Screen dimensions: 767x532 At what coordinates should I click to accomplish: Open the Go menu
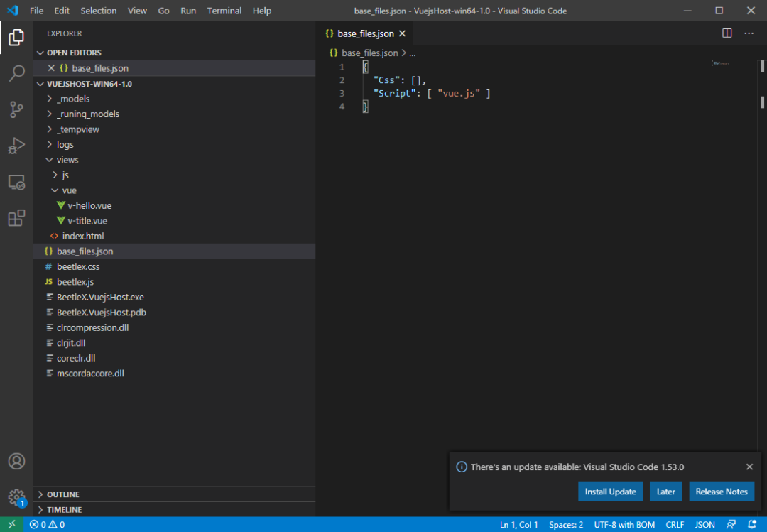163,11
